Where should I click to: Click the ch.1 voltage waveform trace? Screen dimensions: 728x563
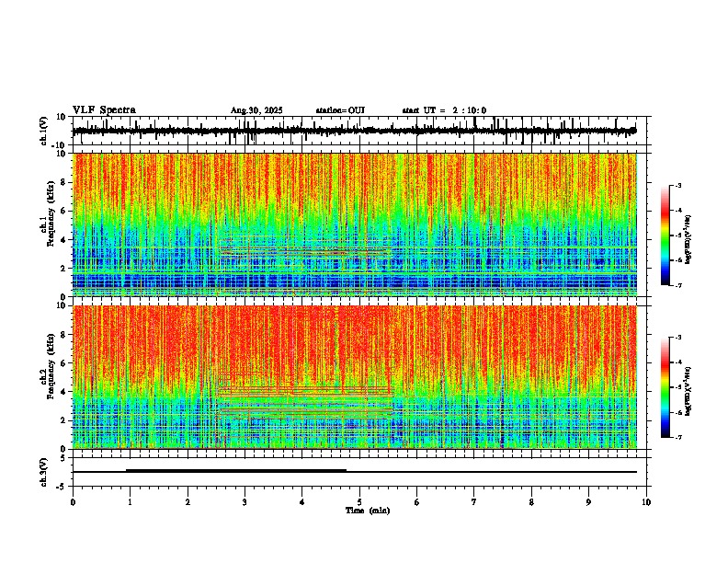pyautogui.click(x=354, y=131)
